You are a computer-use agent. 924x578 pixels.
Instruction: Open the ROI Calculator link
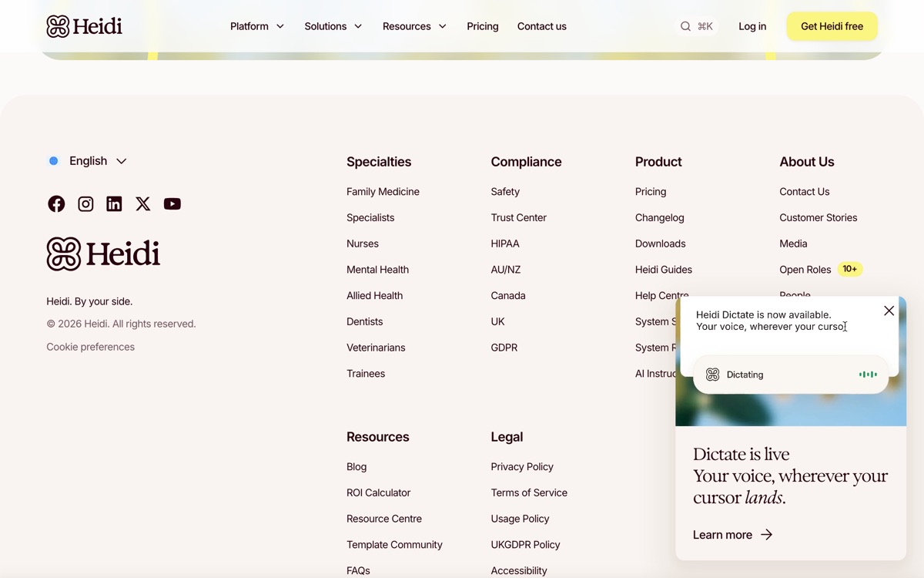[378, 493]
